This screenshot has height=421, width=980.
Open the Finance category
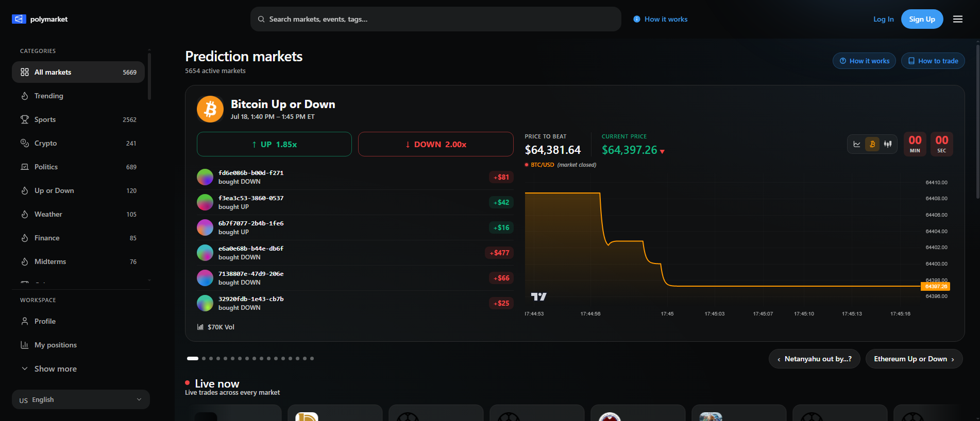coord(78,238)
